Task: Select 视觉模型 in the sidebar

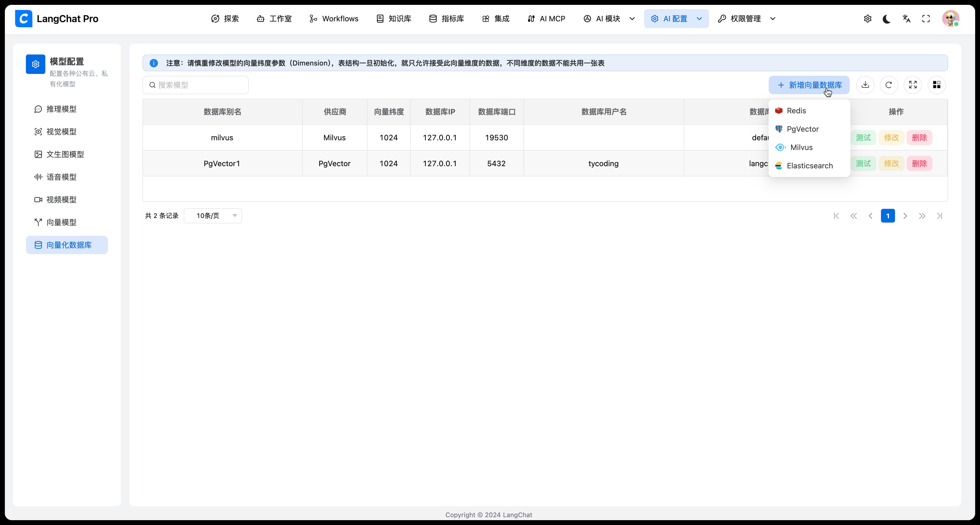Action: click(x=67, y=132)
